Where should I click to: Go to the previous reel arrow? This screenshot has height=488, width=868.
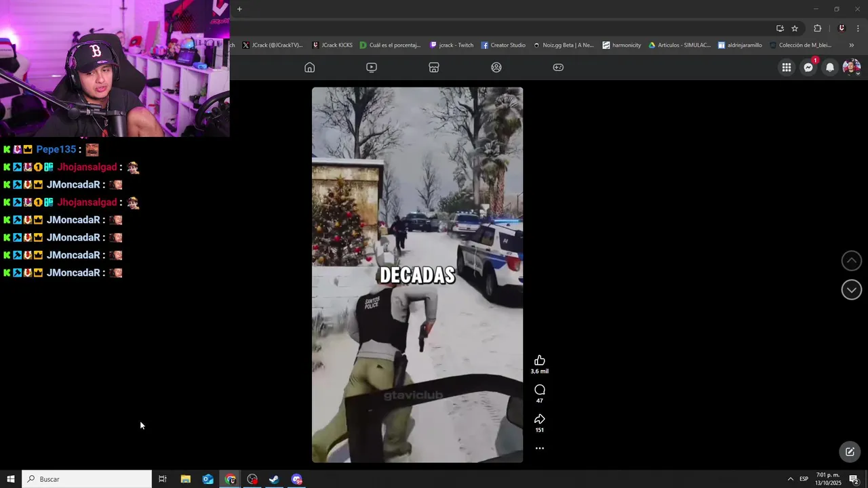[x=852, y=260]
